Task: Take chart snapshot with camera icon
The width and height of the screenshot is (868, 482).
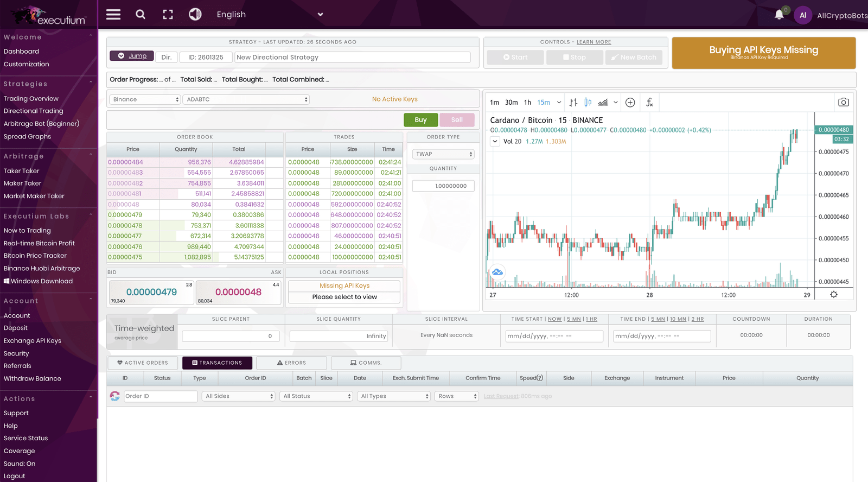Action: 843,102
